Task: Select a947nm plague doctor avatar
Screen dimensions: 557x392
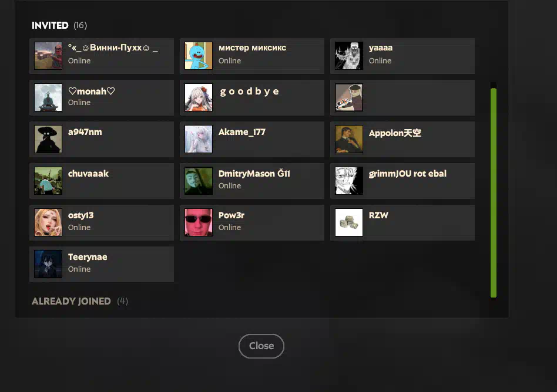Action: 48,139
